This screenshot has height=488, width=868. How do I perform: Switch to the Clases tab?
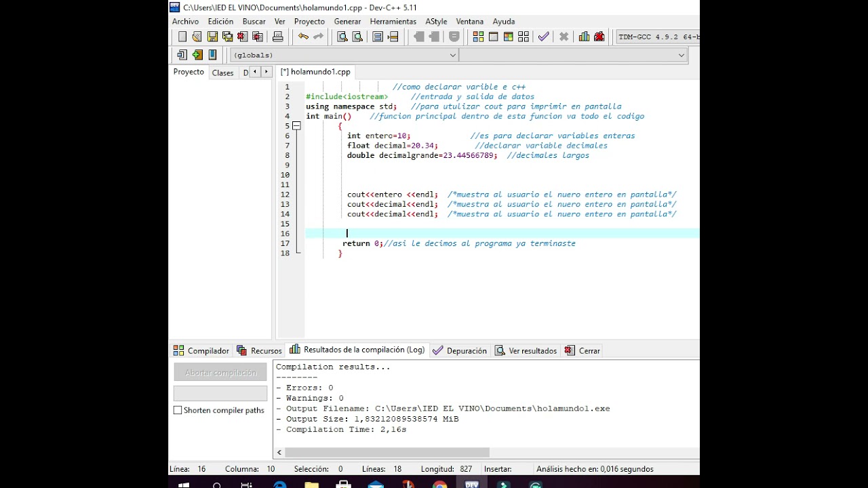point(222,73)
